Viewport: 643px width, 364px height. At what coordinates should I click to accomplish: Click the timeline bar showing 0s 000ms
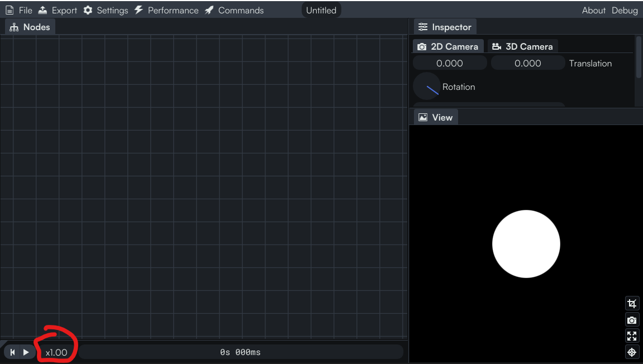pyautogui.click(x=240, y=352)
